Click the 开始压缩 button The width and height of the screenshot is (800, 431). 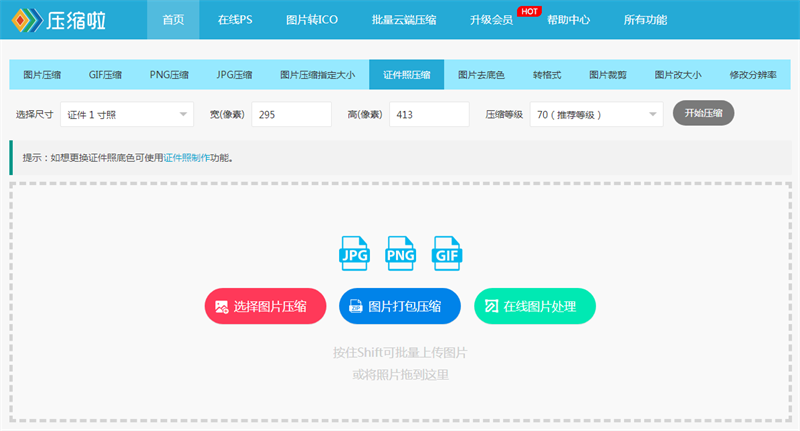[704, 113]
